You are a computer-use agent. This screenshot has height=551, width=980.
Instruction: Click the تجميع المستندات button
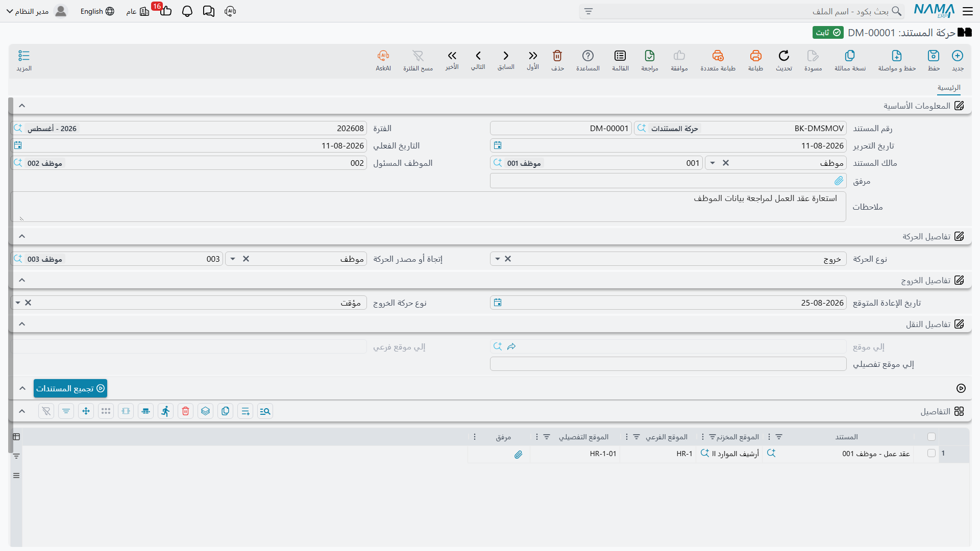pyautogui.click(x=70, y=388)
